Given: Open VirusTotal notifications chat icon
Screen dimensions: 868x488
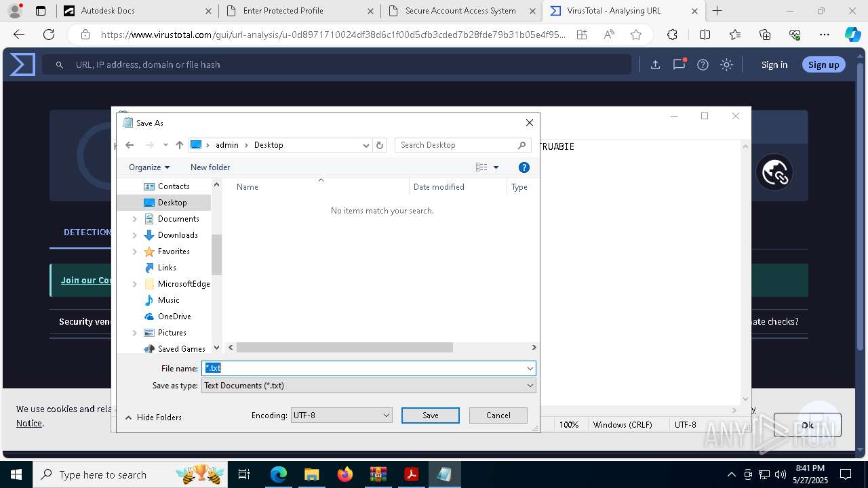Looking at the screenshot, I should (679, 64).
